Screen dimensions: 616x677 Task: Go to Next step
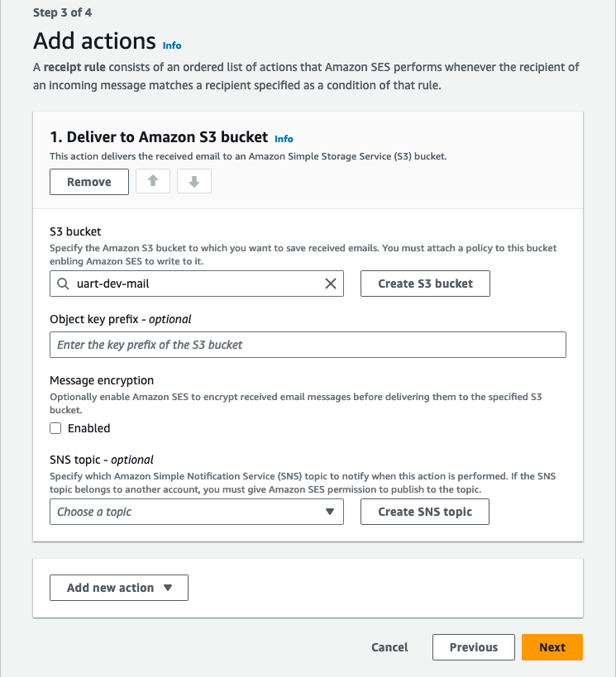click(x=552, y=647)
